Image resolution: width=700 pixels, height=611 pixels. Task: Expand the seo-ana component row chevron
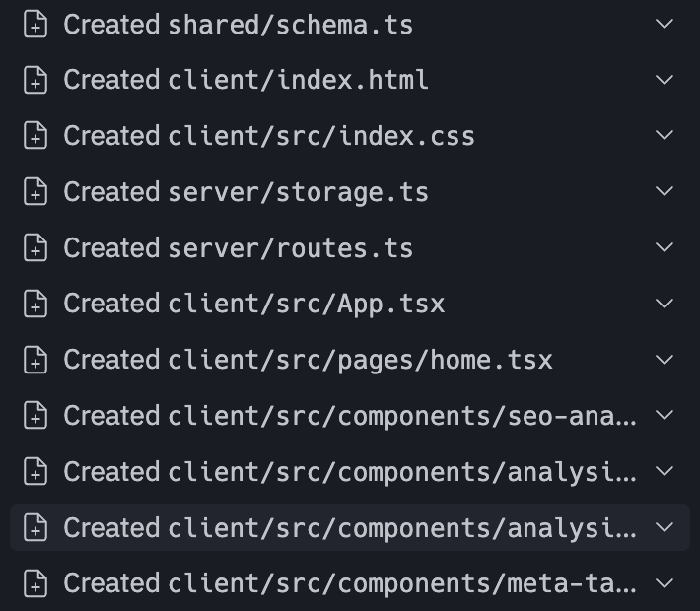pyautogui.click(x=665, y=416)
